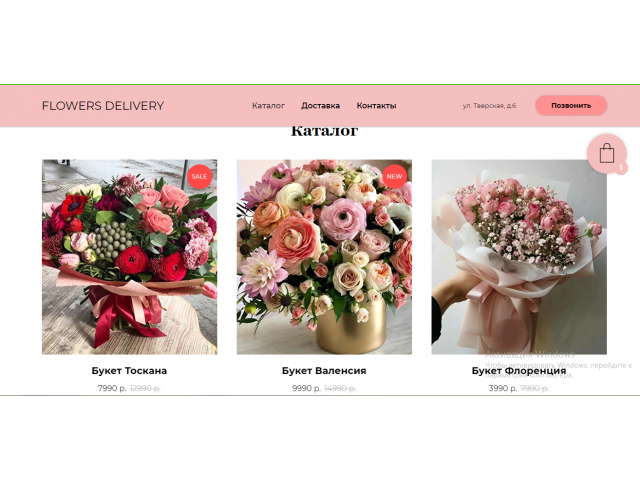Click the Букет Флоренция title
This screenshot has width=640, height=480.
tap(518, 371)
